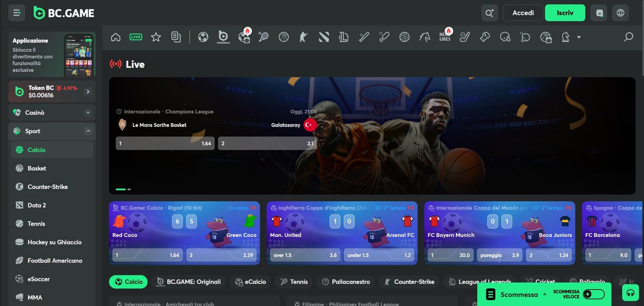Open League of Legends betting from the toolbar
The width and height of the screenshot is (644, 306).
coord(344,37)
